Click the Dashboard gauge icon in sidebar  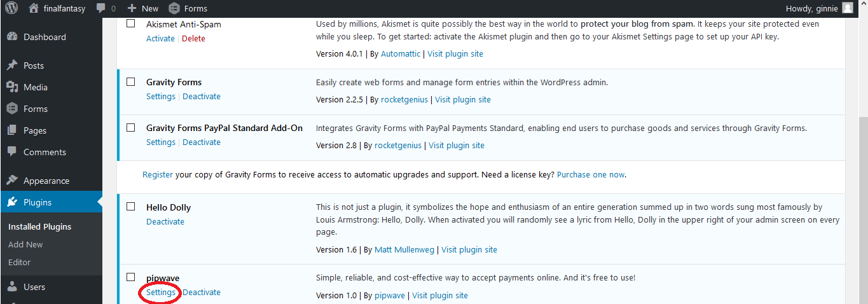point(12,37)
